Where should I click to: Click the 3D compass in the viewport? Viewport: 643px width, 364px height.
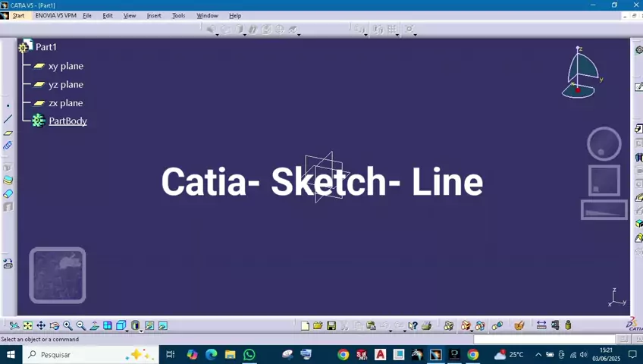coord(580,74)
